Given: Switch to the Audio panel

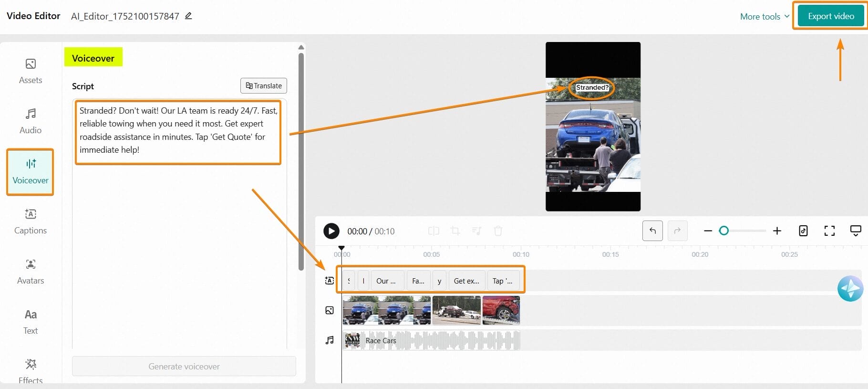Looking at the screenshot, I should [x=31, y=121].
